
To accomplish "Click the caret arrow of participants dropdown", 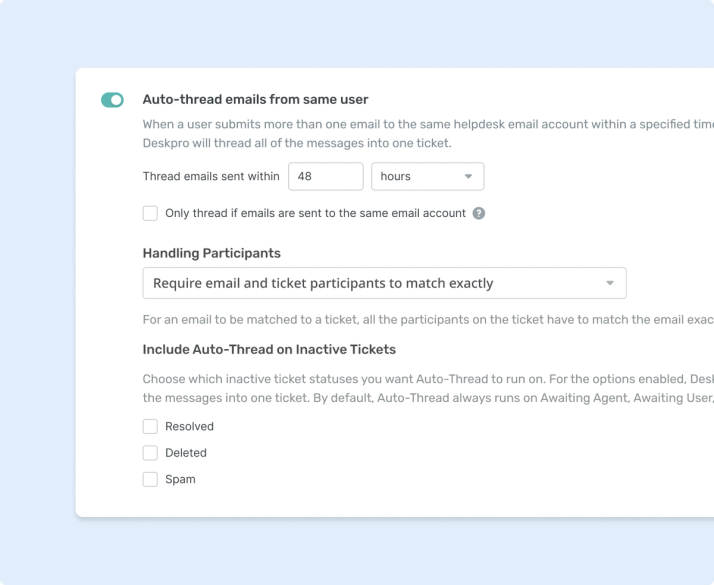I will coord(610,283).
